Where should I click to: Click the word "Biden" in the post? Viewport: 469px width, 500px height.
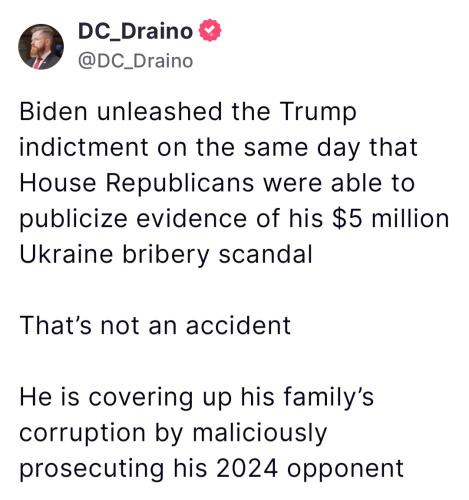click(53, 111)
